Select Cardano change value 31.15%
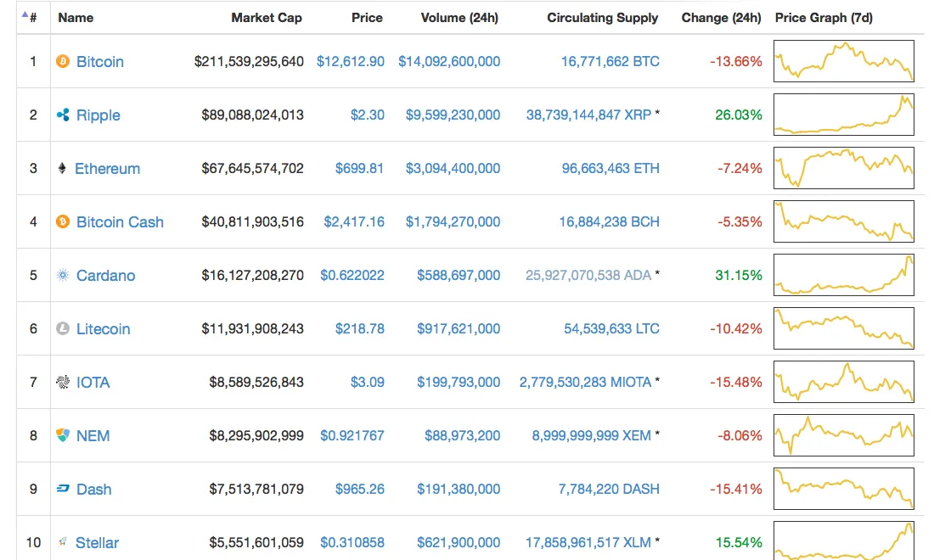This screenshot has height=560, width=934. point(738,276)
